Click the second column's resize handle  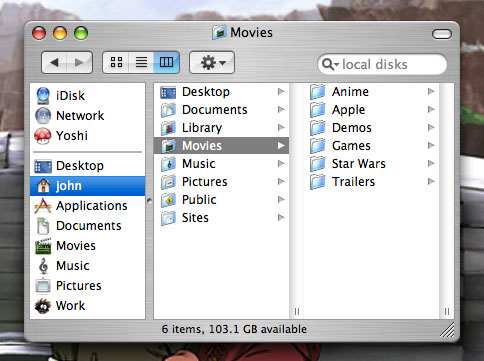point(447,312)
